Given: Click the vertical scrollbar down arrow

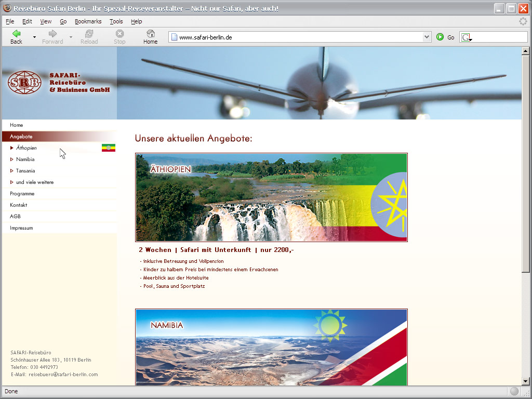Looking at the screenshot, I should 525,381.
